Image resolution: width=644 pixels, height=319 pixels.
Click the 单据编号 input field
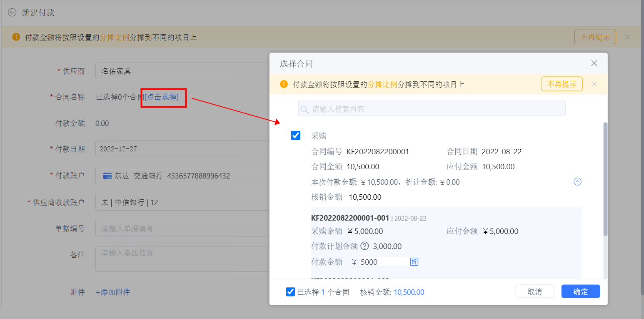coord(182,229)
